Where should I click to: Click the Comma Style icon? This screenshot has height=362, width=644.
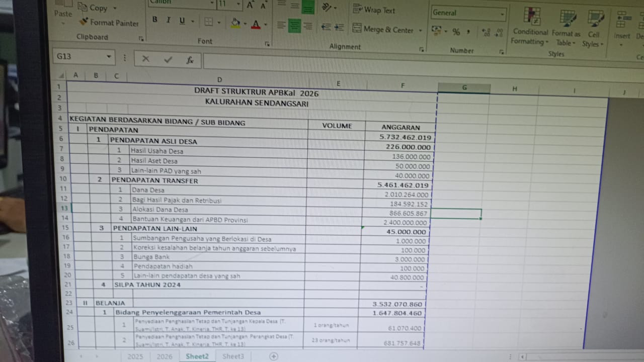(x=468, y=32)
